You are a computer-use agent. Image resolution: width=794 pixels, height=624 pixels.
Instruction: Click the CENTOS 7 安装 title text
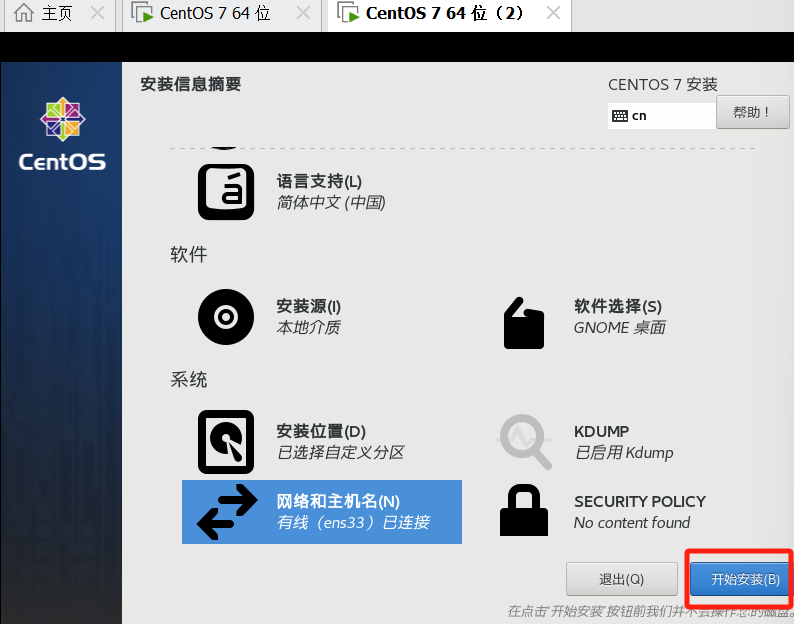coord(663,85)
